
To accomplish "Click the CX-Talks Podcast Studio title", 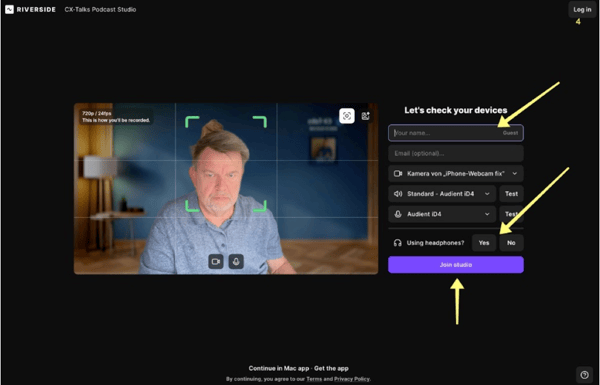I will (100, 10).
